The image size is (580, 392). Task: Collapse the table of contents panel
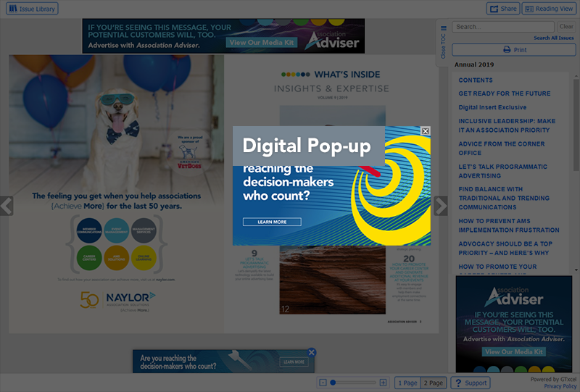444,43
